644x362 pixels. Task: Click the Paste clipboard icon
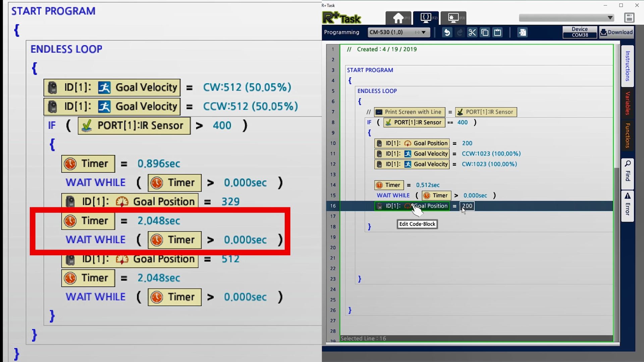point(497,33)
